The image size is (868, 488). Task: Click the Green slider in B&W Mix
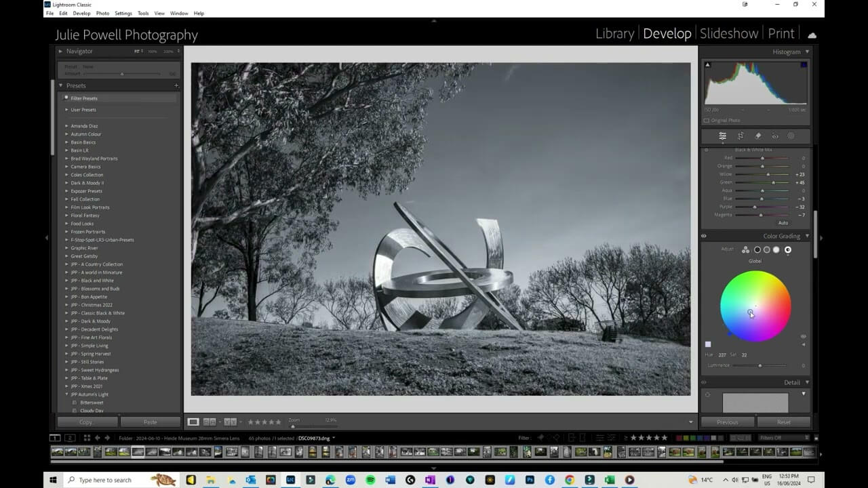(773, 182)
